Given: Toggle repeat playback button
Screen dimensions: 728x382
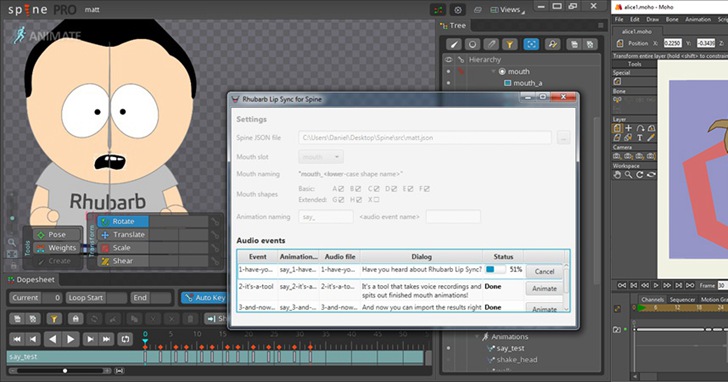Looking at the screenshot, I should click(125, 339).
